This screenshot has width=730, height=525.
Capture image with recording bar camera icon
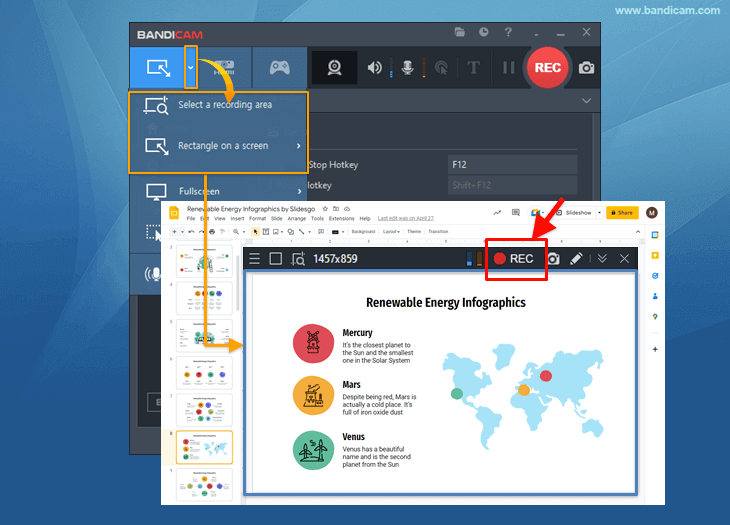point(553,259)
